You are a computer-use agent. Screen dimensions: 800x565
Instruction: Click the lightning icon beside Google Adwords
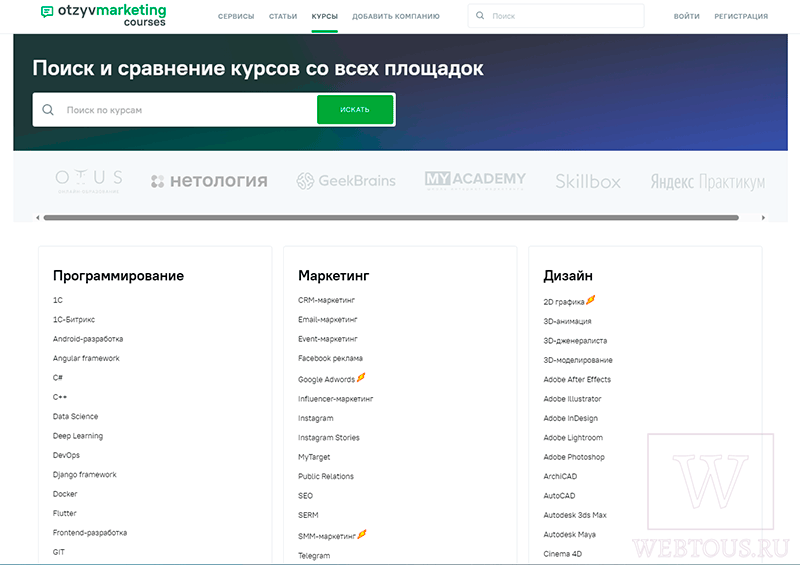[x=361, y=377]
